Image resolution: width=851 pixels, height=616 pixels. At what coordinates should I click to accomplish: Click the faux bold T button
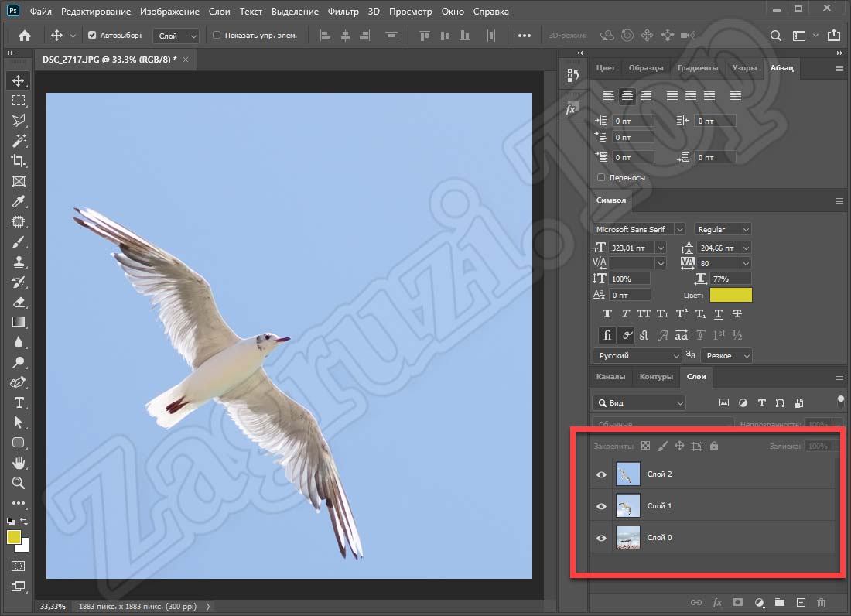(607, 314)
